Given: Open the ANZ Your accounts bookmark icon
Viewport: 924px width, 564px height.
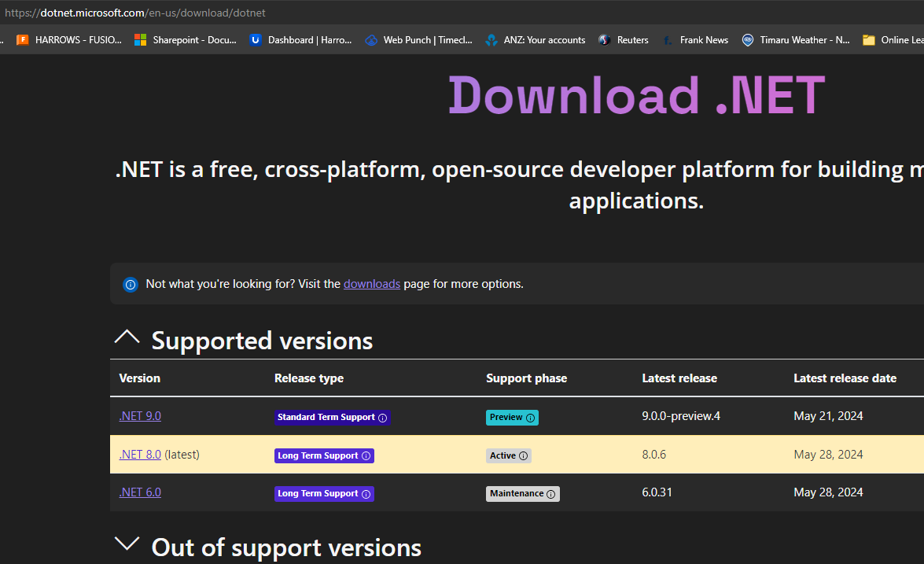Looking at the screenshot, I should [491, 40].
